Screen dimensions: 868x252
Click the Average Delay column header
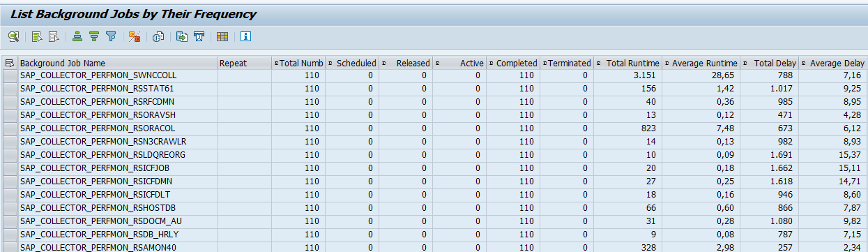(x=833, y=63)
